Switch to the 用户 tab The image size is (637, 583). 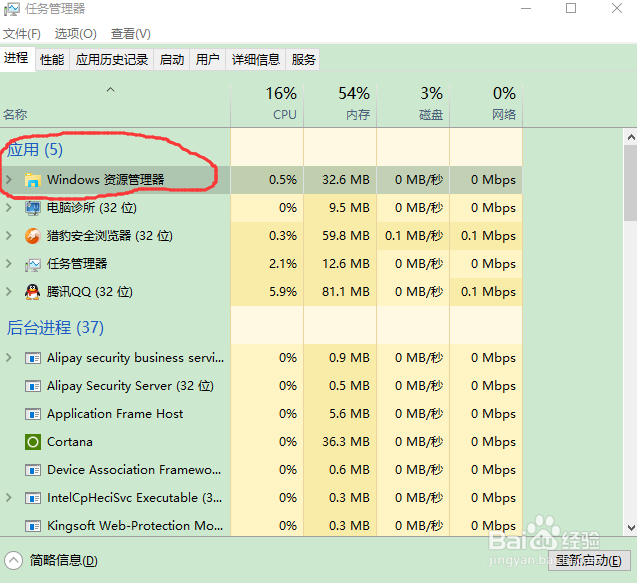pos(207,60)
